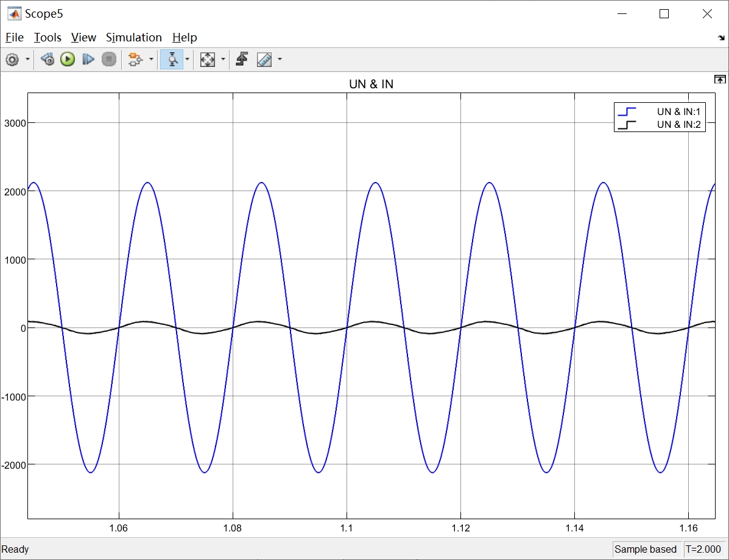Click the Triggers icon in the toolbar
The width and height of the screenshot is (729, 560).
242,60
